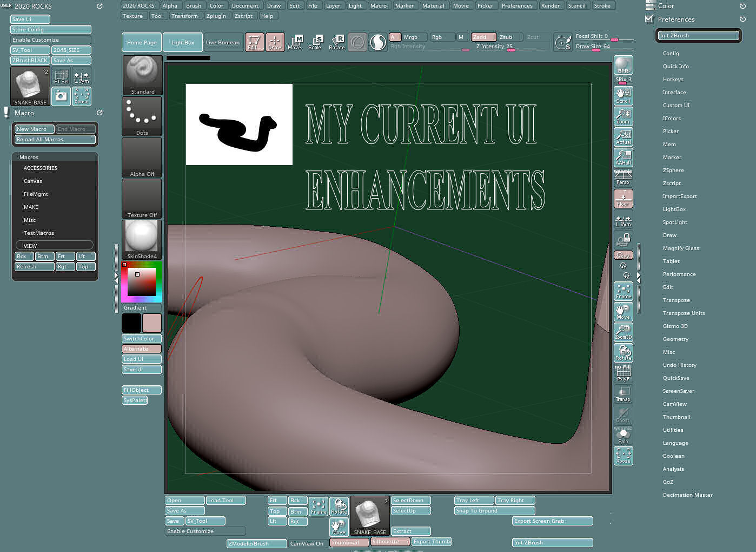
Task: Click the black secondary color swatch
Action: tap(131, 323)
